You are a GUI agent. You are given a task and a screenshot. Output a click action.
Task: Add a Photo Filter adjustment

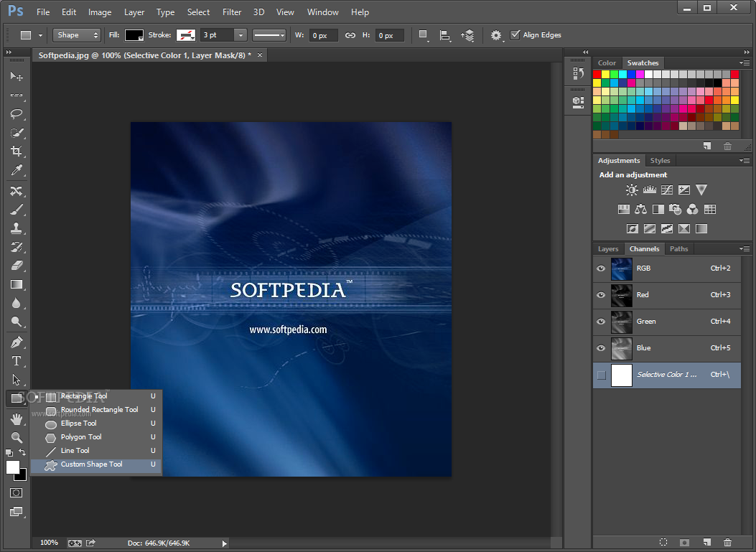(675, 209)
